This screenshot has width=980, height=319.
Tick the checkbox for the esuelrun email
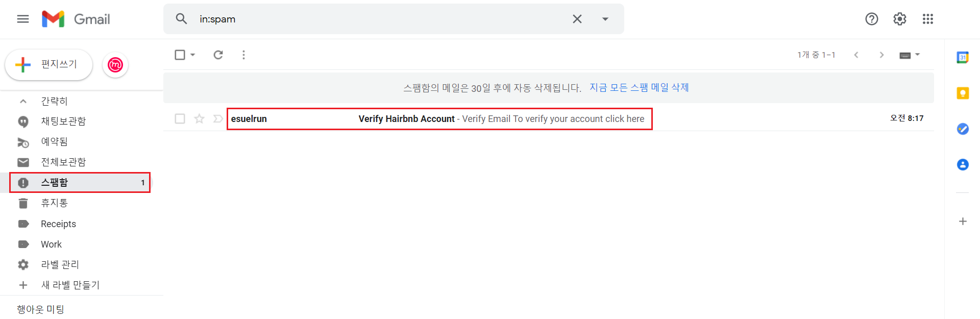point(180,118)
